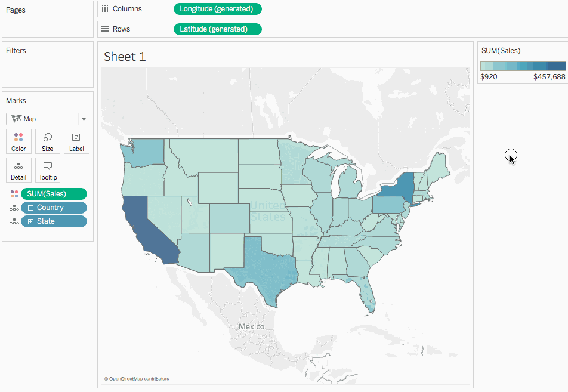This screenshot has height=392, width=568.
Task: Expand the State hierarchy pill
Action: pyautogui.click(x=31, y=222)
